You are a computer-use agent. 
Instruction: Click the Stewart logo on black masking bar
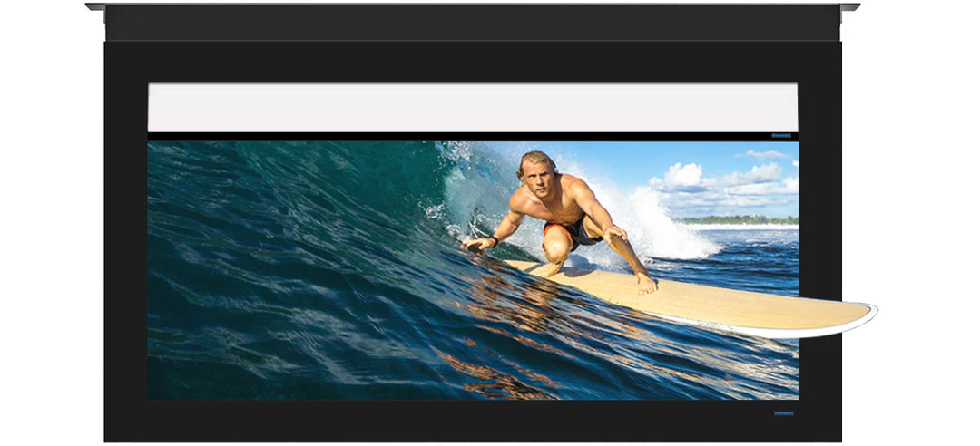(781, 135)
